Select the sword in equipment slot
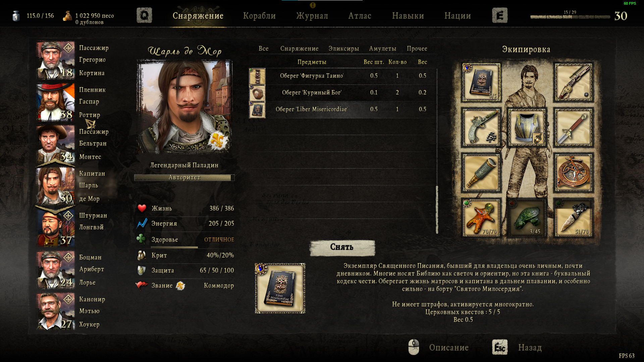Image resolution: width=644 pixels, height=362 pixels. [x=573, y=127]
